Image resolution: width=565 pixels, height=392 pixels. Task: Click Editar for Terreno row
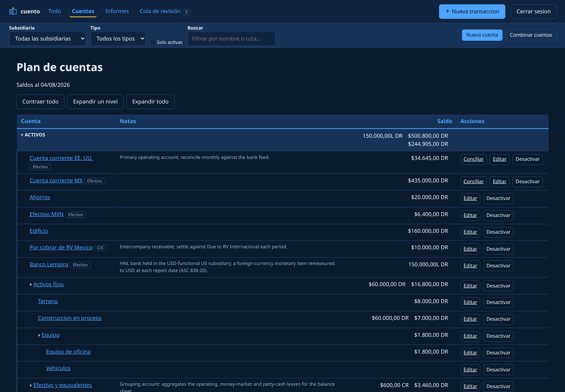[x=470, y=302]
